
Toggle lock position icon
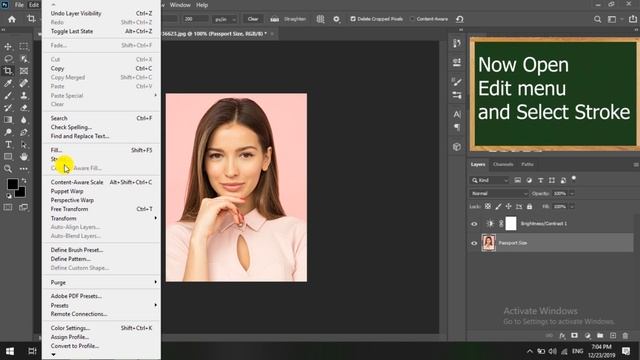click(x=509, y=207)
